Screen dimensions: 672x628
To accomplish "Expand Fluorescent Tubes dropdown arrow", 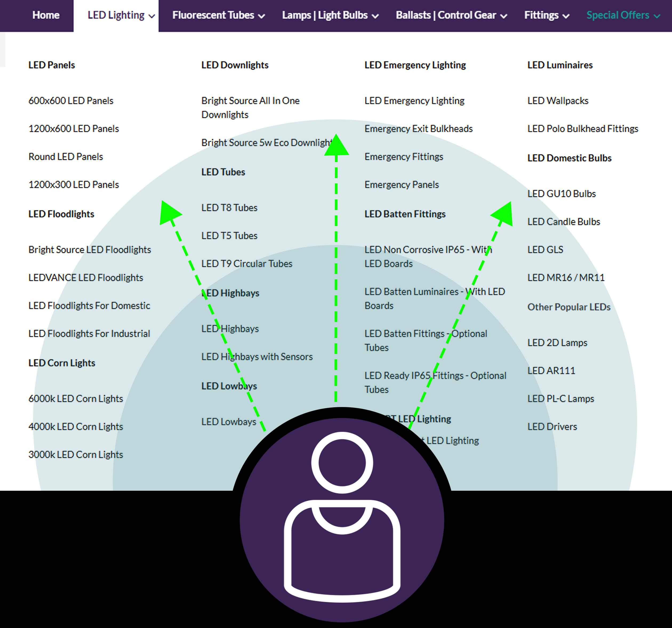I will click(x=261, y=16).
